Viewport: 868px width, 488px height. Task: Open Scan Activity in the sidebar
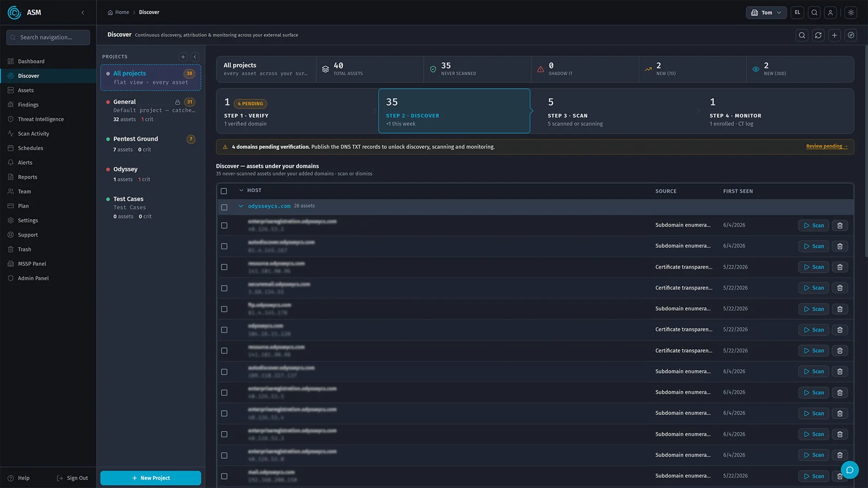(48, 133)
